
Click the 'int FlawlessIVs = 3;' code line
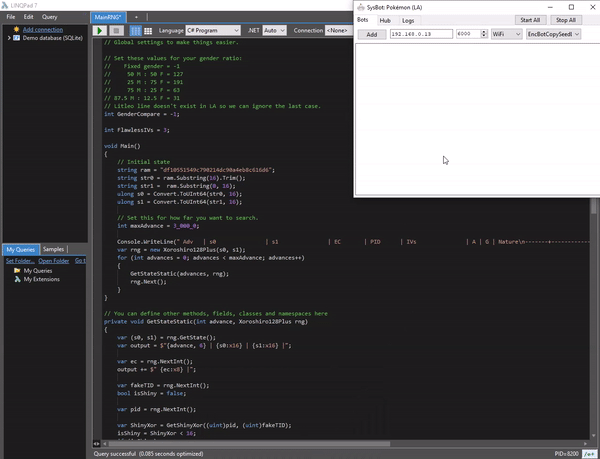[x=137, y=130]
